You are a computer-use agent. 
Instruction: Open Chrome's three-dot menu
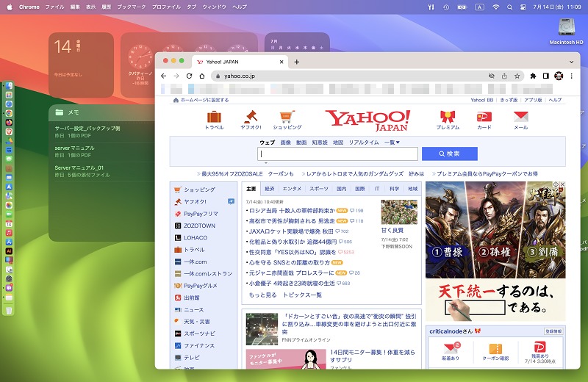[572, 76]
